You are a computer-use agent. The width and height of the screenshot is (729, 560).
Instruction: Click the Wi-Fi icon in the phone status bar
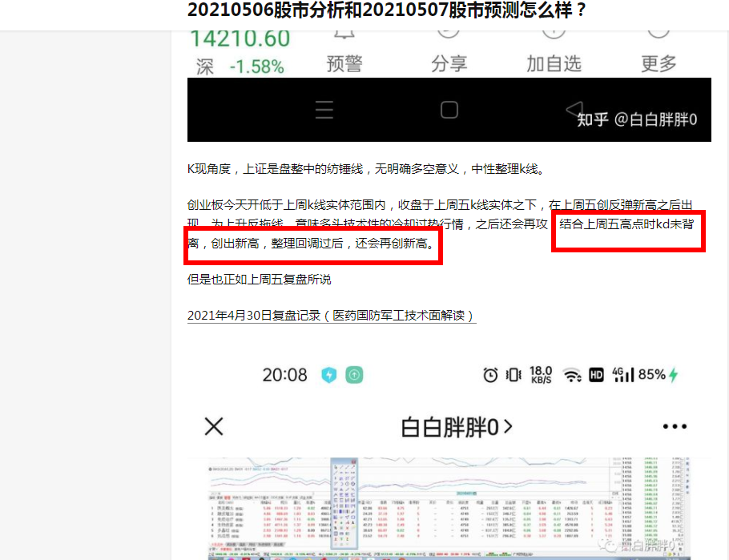pyautogui.click(x=572, y=375)
